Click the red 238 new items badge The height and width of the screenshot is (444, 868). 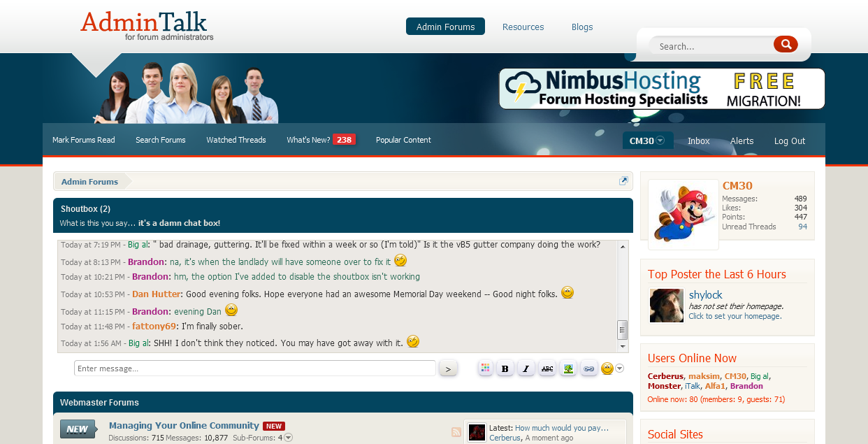point(344,140)
